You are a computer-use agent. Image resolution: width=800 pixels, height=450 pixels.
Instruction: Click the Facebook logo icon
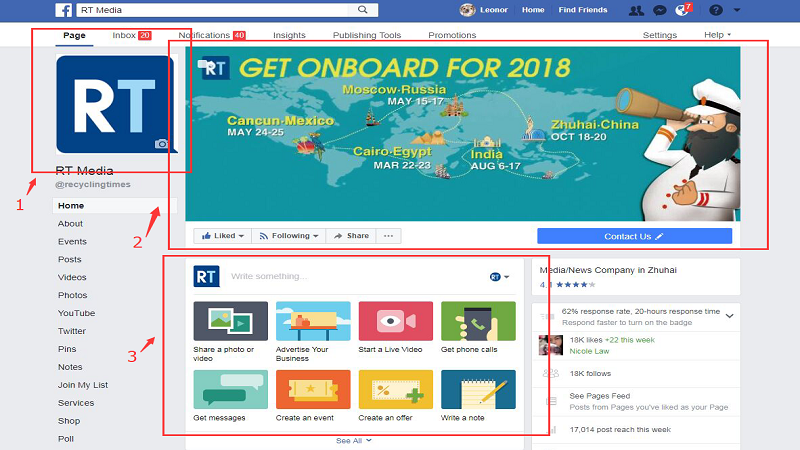click(x=63, y=10)
